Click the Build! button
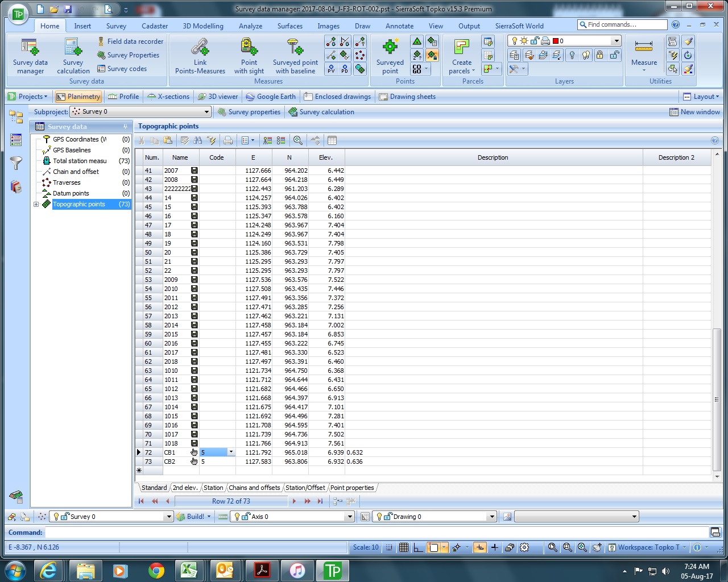Viewport: 728px width, 582px height. tap(194, 516)
